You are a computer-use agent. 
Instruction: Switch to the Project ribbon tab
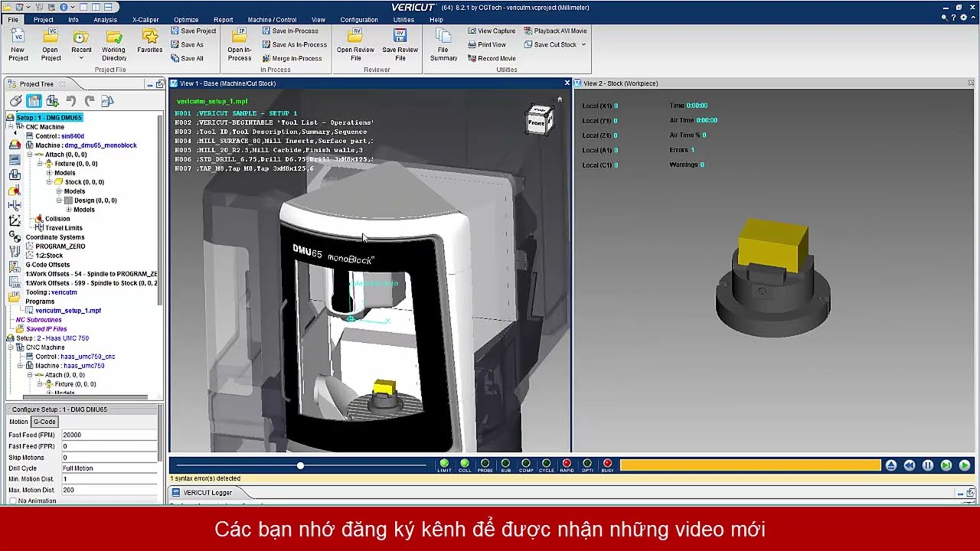[x=44, y=20]
